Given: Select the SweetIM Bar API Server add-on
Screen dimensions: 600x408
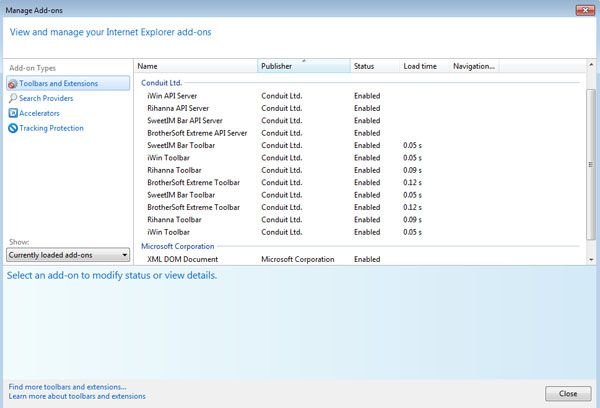Looking at the screenshot, I should pos(185,121).
